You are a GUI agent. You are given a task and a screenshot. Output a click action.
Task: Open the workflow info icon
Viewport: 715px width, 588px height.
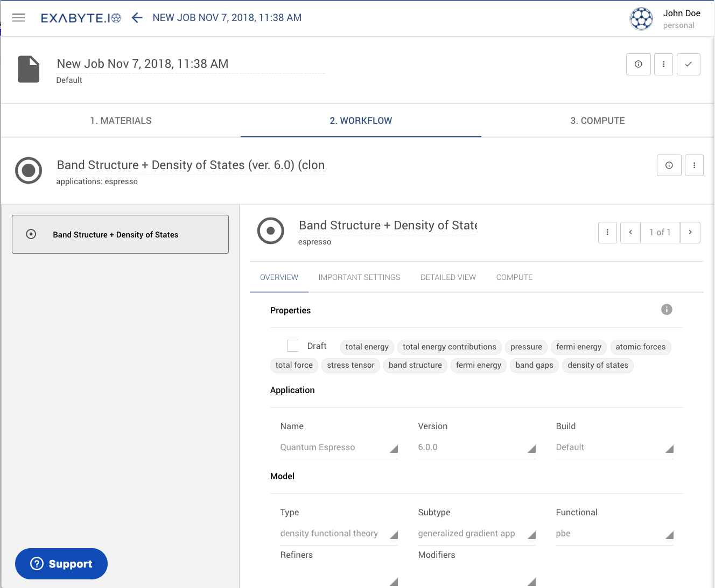click(x=669, y=165)
